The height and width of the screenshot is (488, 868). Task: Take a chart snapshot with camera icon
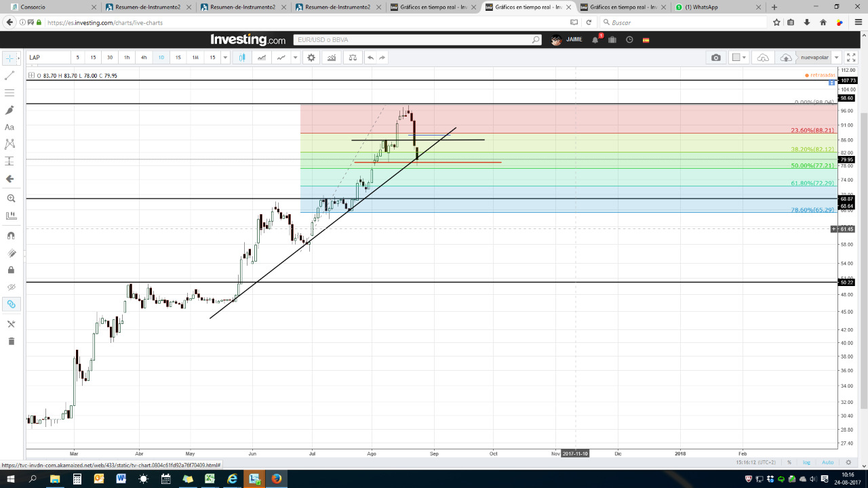tap(716, 58)
